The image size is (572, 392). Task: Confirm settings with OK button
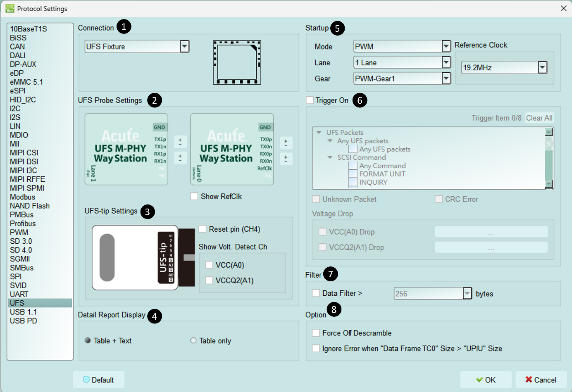point(486,380)
